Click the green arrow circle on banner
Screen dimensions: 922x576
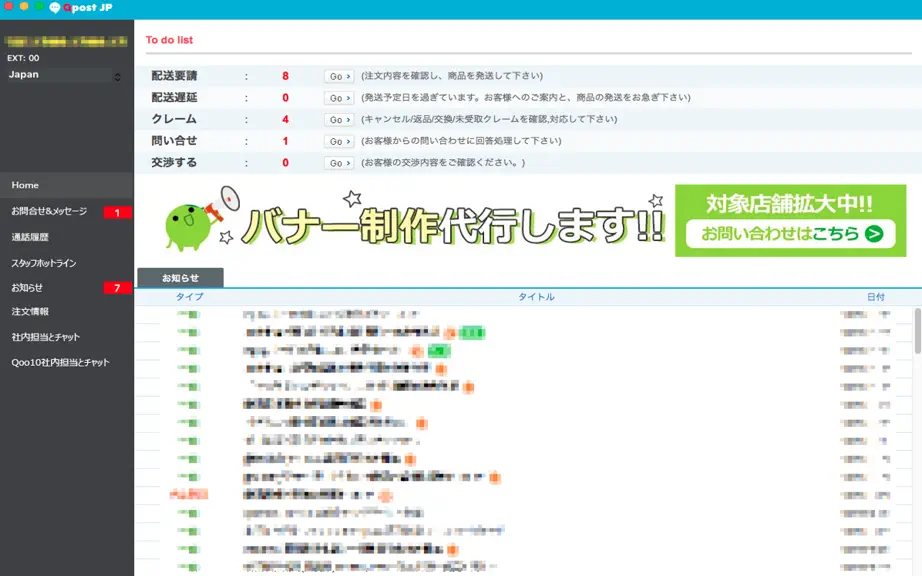point(874,234)
